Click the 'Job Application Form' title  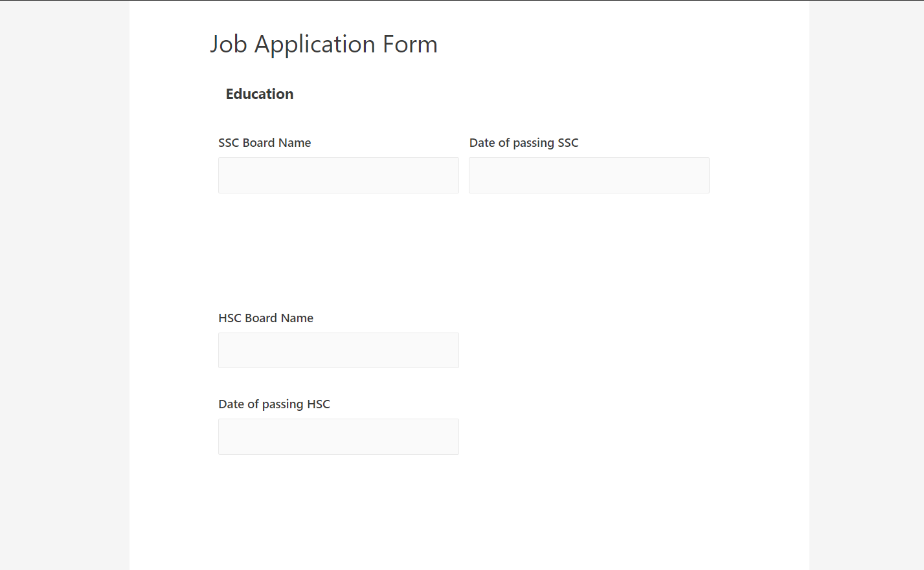[x=323, y=45]
